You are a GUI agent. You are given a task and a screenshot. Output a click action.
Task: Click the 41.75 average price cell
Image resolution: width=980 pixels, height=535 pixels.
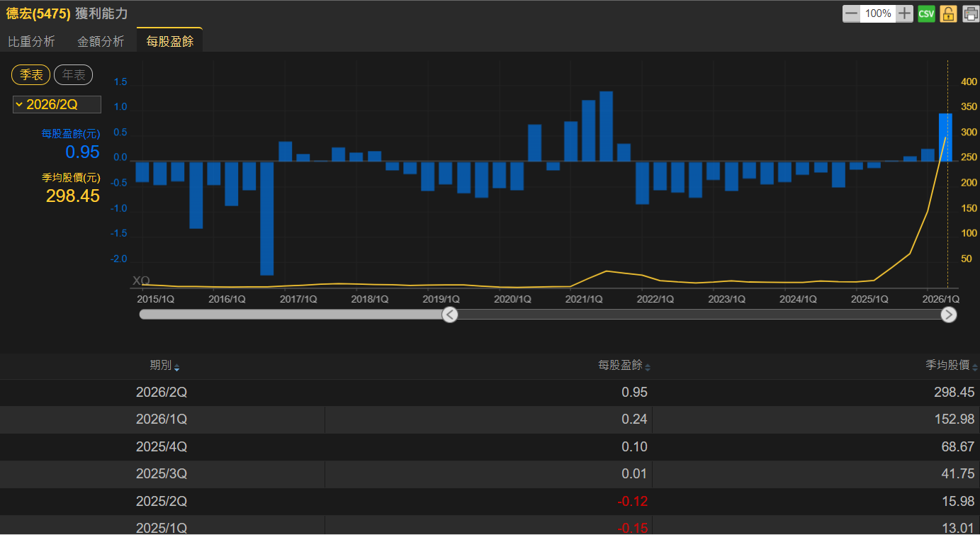coord(959,474)
